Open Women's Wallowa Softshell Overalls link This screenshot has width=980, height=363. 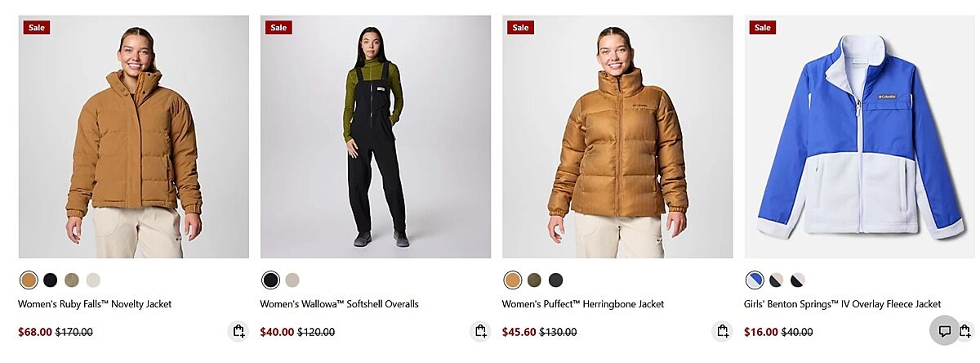pos(339,304)
